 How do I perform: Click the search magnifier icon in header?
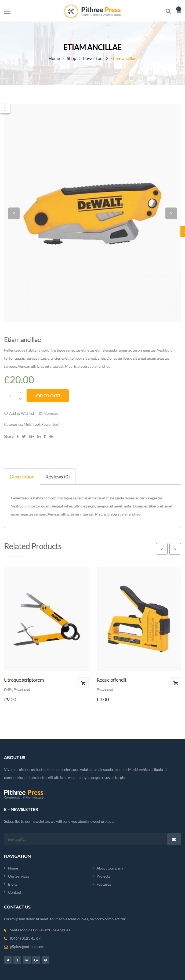point(168,11)
